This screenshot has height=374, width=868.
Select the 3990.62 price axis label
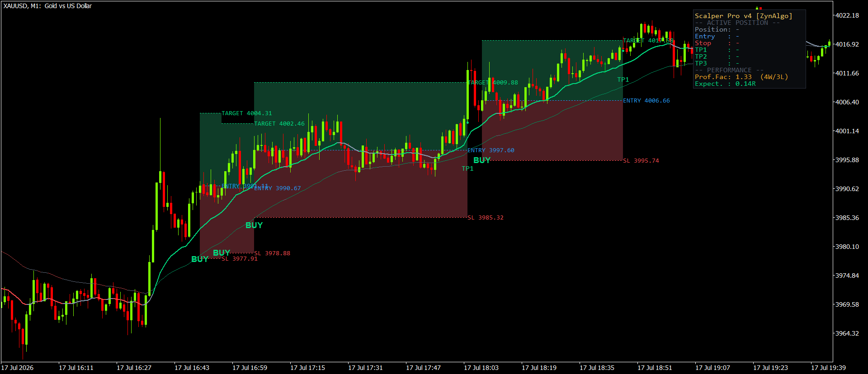click(847, 189)
